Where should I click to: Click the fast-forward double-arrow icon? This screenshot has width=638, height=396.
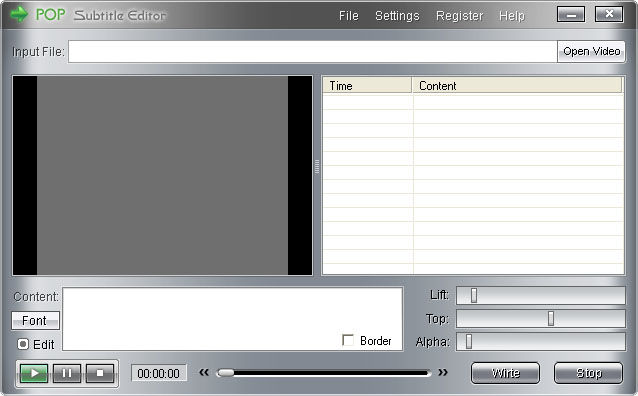[x=443, y=372]
